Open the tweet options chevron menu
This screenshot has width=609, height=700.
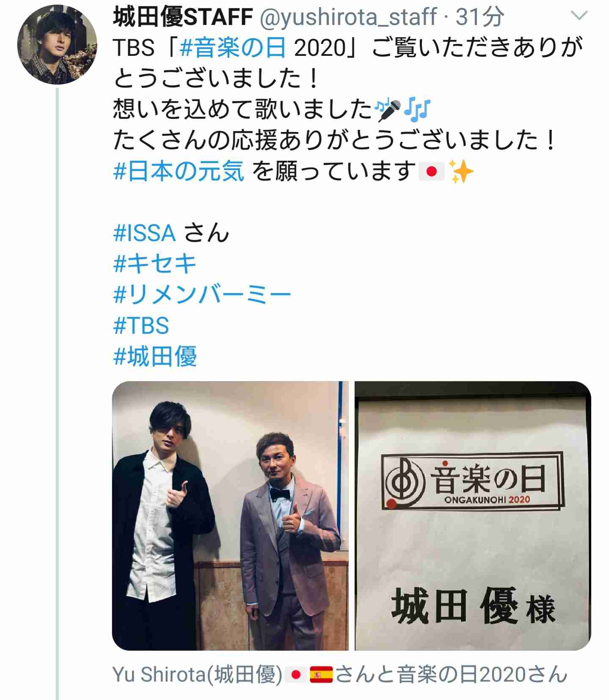[579, 16]
